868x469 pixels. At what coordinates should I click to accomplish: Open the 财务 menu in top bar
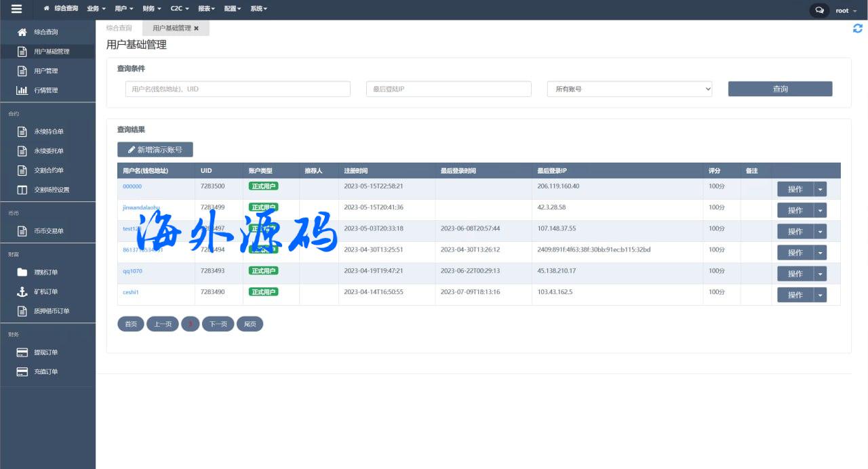pyautogui.click(x=152, y=9)
